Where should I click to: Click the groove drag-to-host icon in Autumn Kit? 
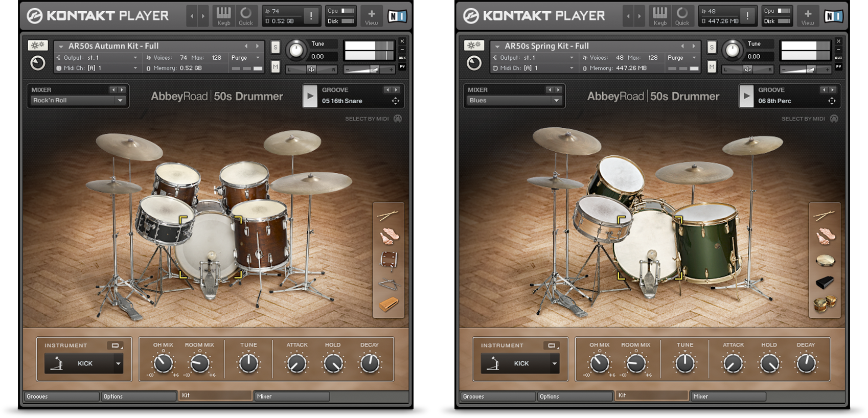(396, 101)
